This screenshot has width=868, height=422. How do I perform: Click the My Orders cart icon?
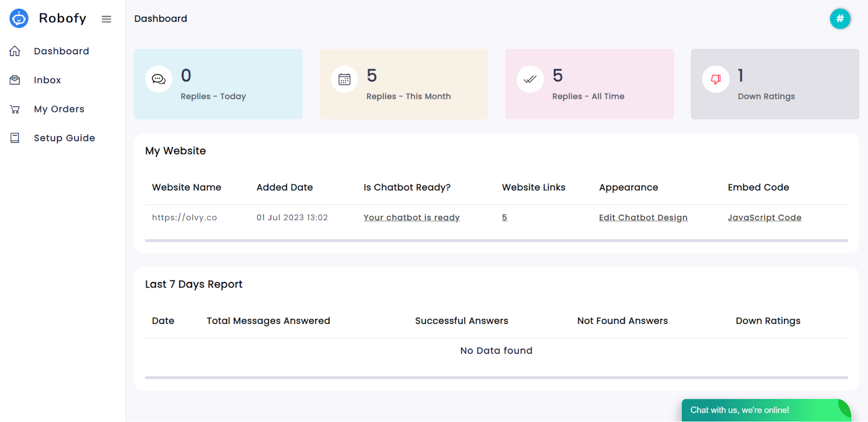tap(15, 109)
